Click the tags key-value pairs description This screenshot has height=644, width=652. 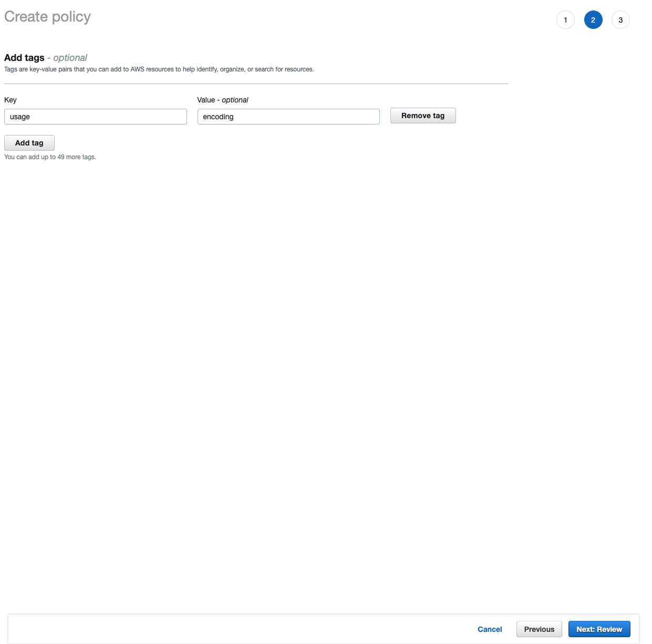(159, 69)
